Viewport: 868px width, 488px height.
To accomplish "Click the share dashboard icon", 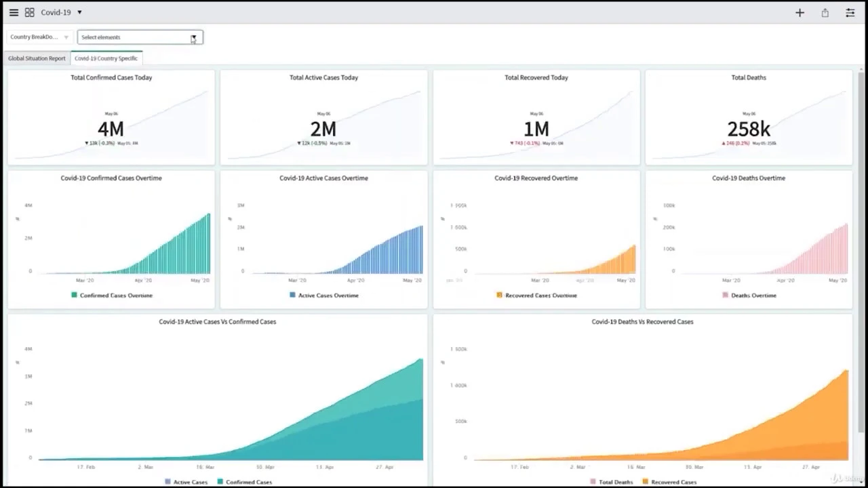I will pos(825,13).
